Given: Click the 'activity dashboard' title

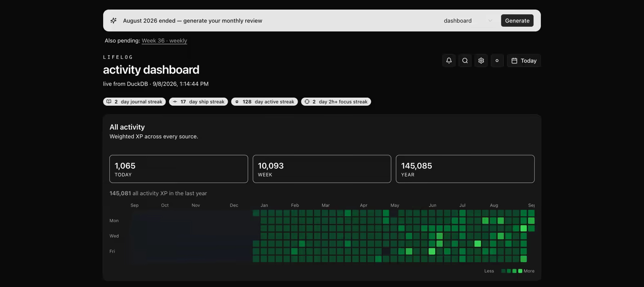Looking at the screenshot, I should pos(151,69).
